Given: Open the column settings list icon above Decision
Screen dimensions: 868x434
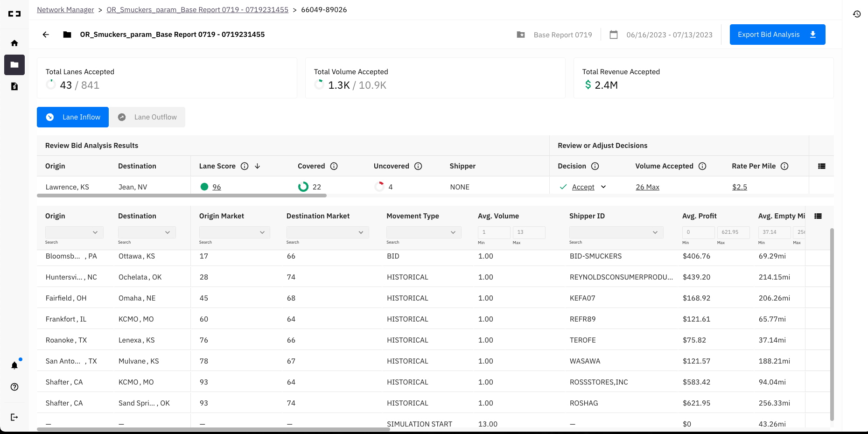Looking at the screenshot, I should tap(822, 166).
